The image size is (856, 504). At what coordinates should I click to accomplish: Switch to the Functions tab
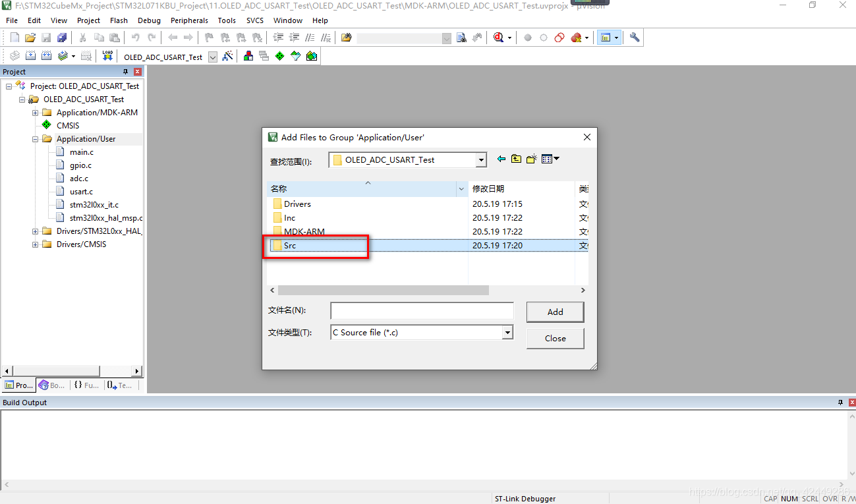point(86,385)
